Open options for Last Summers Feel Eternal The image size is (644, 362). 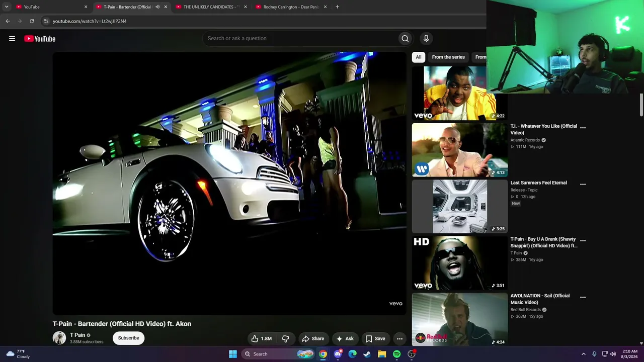tap(583, 185)
